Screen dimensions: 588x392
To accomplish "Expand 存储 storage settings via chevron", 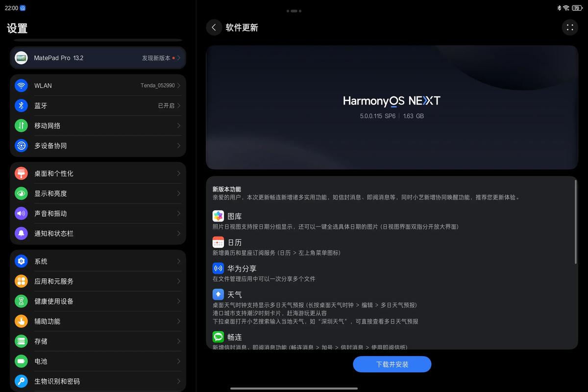I will tap(179, 341).
